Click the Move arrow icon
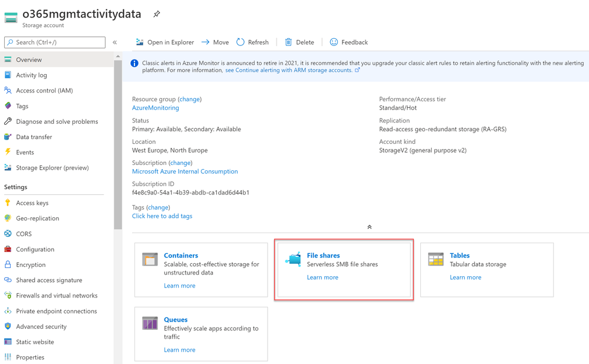This screenshot has width=589, height=364. [x=206, y=42]
